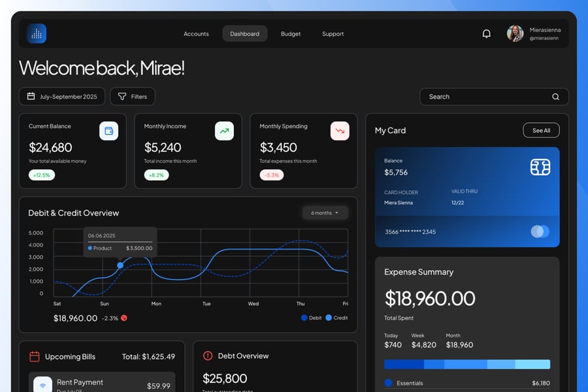588x392 pixels.
Task: Go to the Support page
Action: coord(333,34)
